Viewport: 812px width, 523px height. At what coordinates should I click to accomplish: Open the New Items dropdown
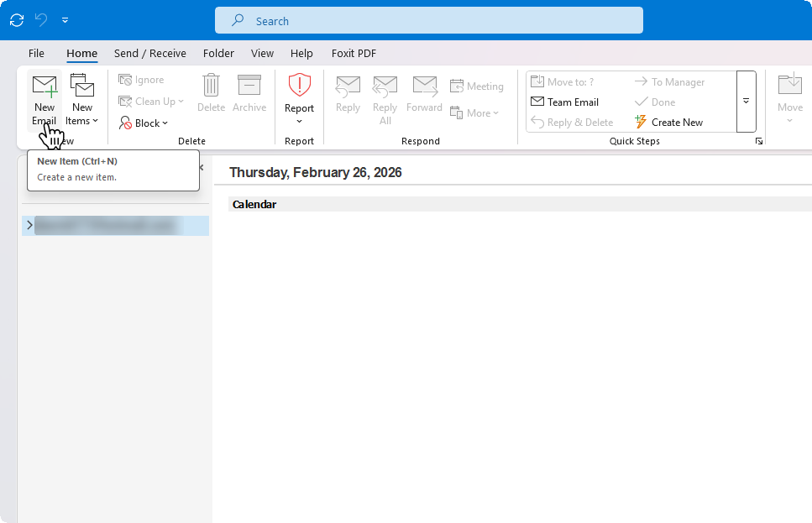click(81, 101)
